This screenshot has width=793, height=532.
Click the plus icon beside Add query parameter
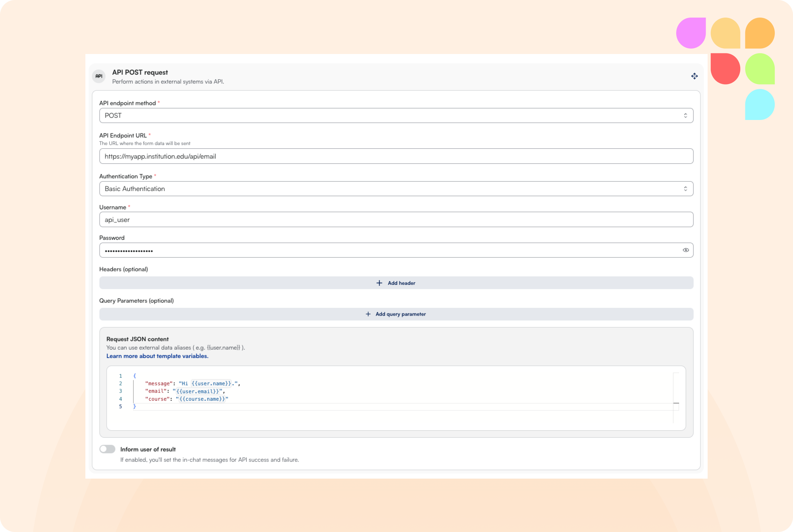point(368,314)
